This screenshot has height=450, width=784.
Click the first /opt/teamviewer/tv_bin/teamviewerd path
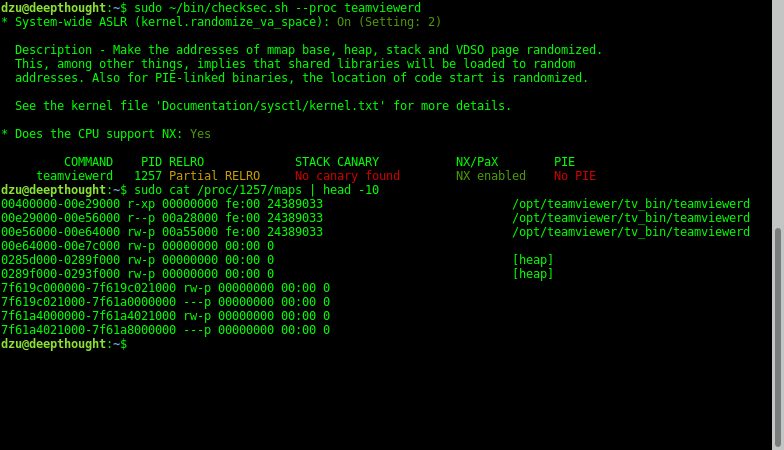click(630, 204)
